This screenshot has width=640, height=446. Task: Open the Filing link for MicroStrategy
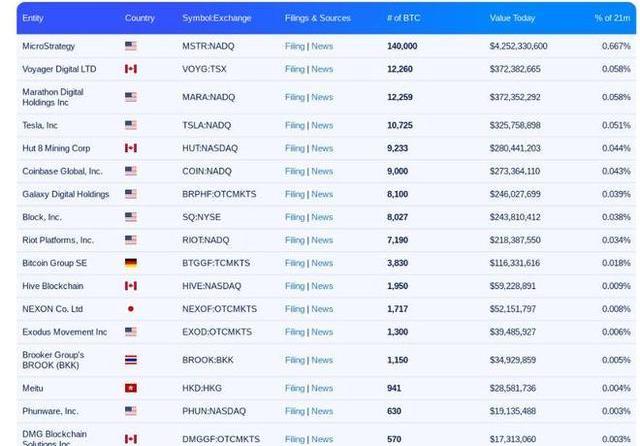(294, 46)
